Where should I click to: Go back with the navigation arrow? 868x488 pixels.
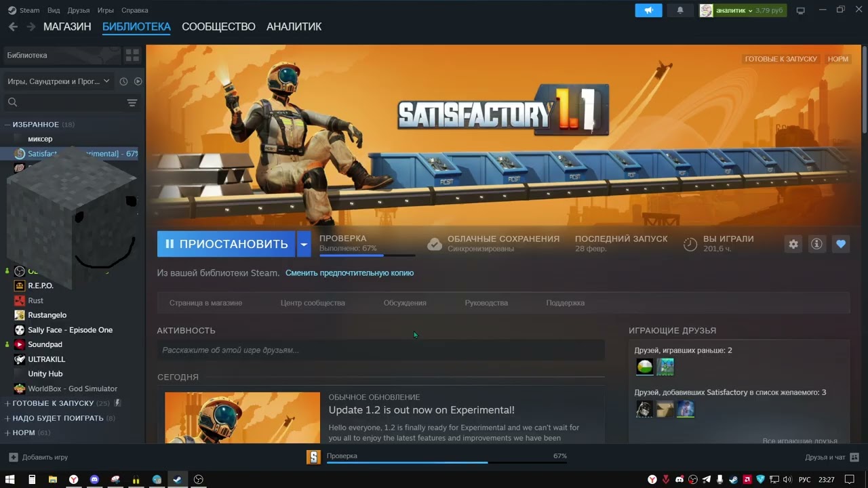tap(13, 26)
